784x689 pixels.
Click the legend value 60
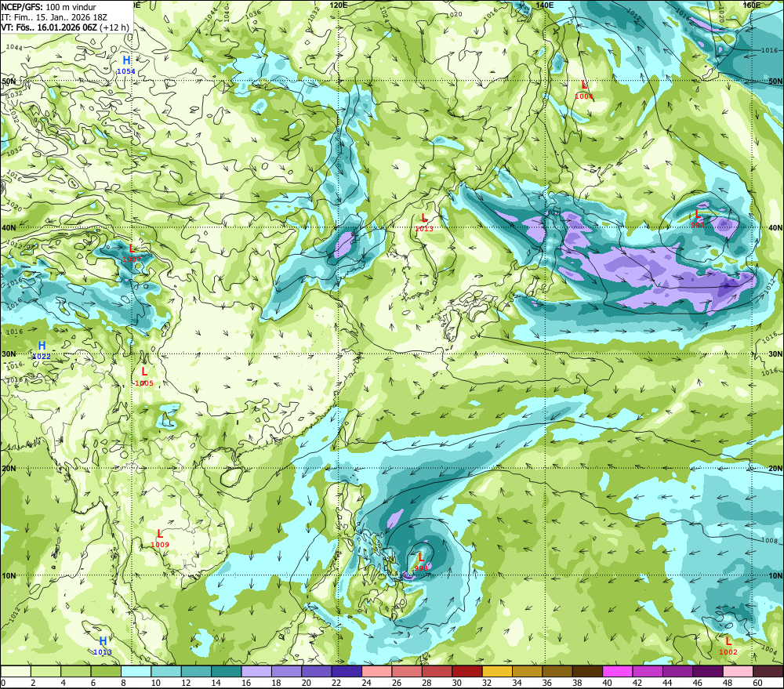(x=757, y=683)
